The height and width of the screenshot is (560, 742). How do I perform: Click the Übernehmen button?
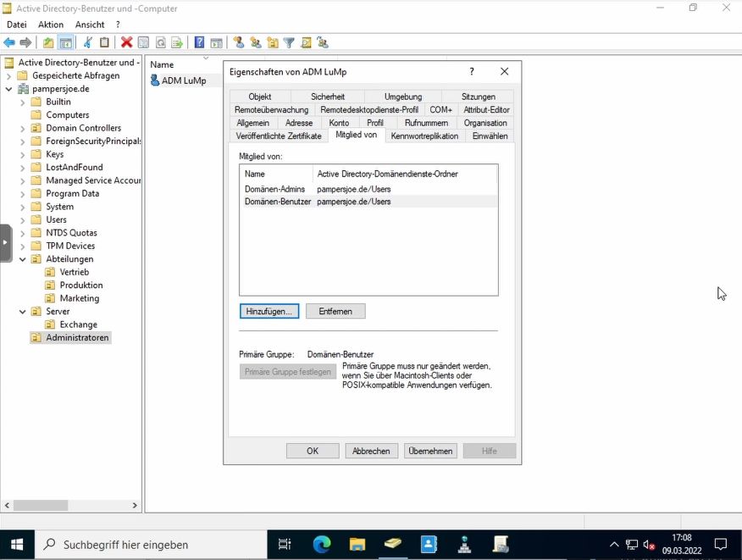[x=430, y=451]
